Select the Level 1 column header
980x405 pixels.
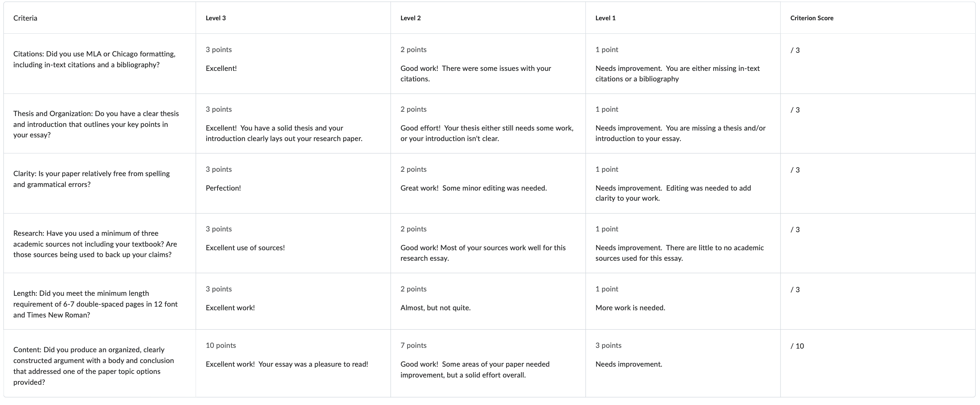[605, 18]
